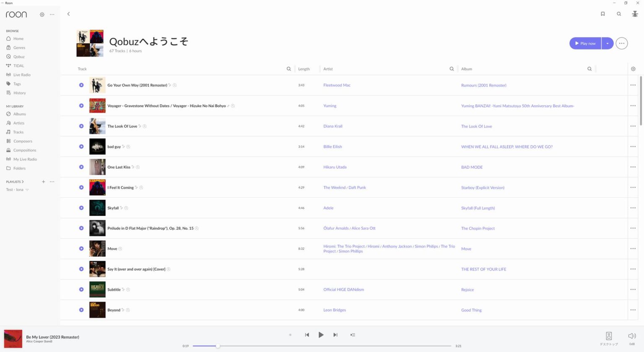Open Roon settings gear icon
Screen dimensions: 644x352
42,15
